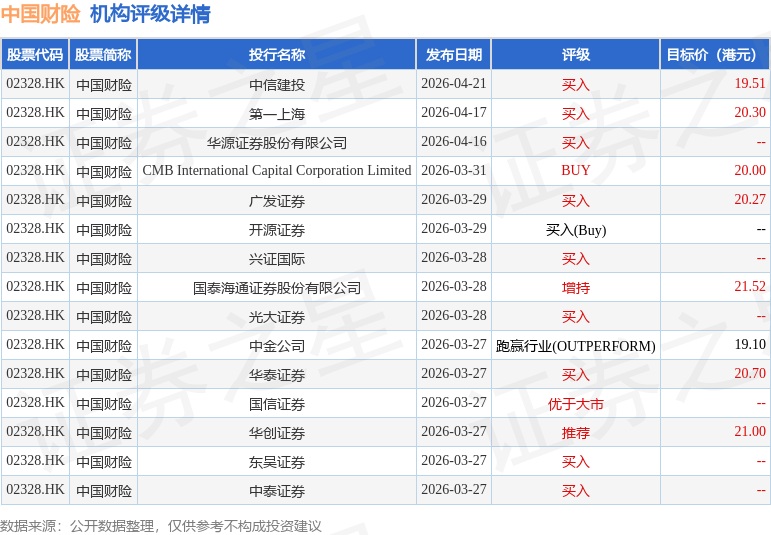Click 华源证券股份有限公司 cell
The width and height of the screenshot is (771, 535).
click(x=277, y=143)
